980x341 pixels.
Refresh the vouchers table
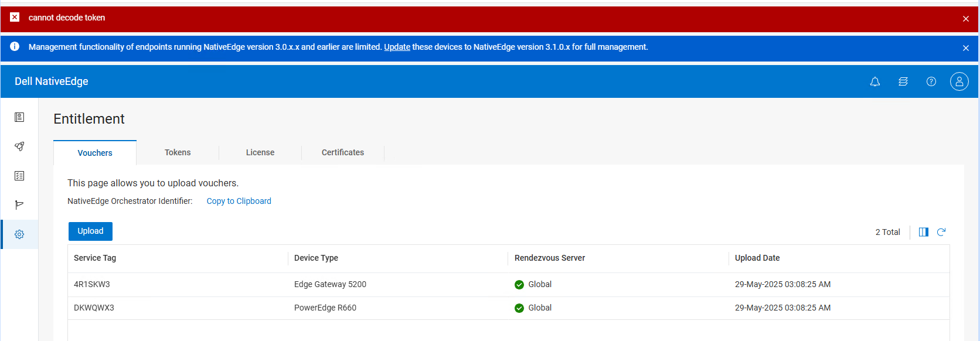(x=941, y=232)
